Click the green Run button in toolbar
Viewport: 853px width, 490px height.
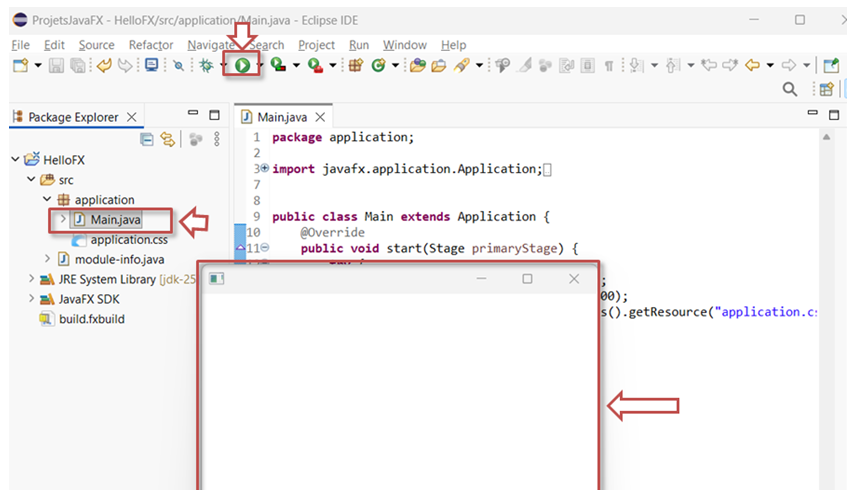click(242, 65)
